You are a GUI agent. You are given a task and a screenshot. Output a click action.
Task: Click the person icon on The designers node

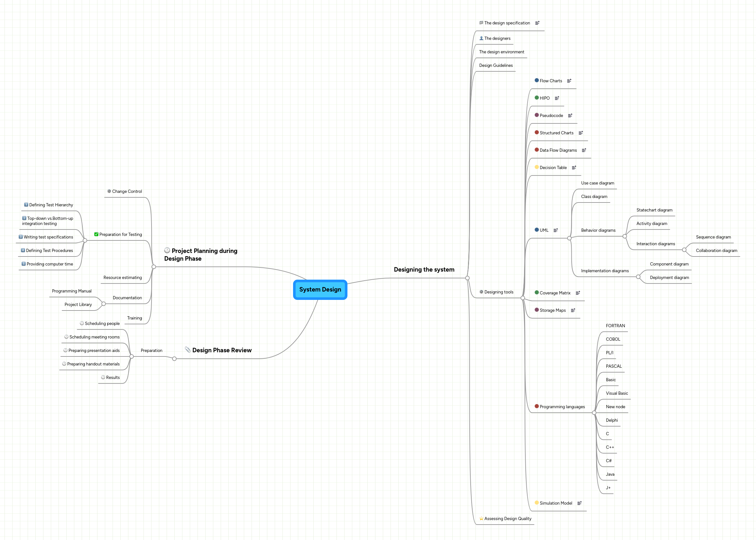pos(481,38)
